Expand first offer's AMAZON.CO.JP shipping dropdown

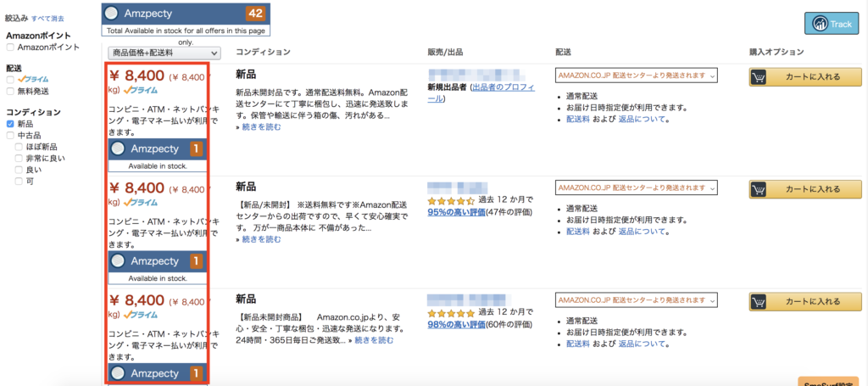point(637,76)
